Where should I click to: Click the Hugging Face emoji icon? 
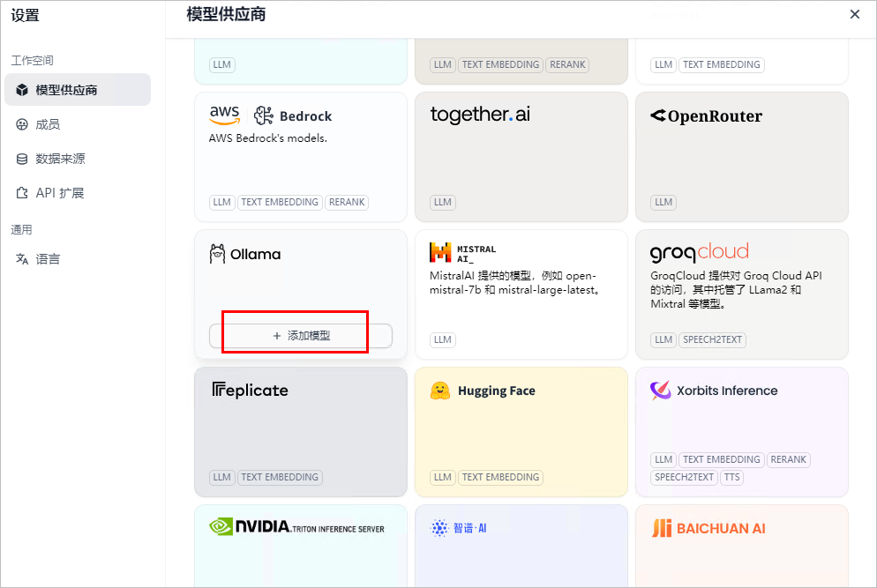coord(440,391)
